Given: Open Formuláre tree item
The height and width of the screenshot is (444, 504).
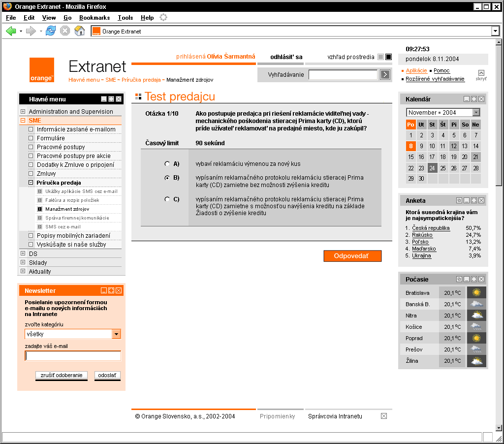Looking at the screenshot, I should (51, 138).
